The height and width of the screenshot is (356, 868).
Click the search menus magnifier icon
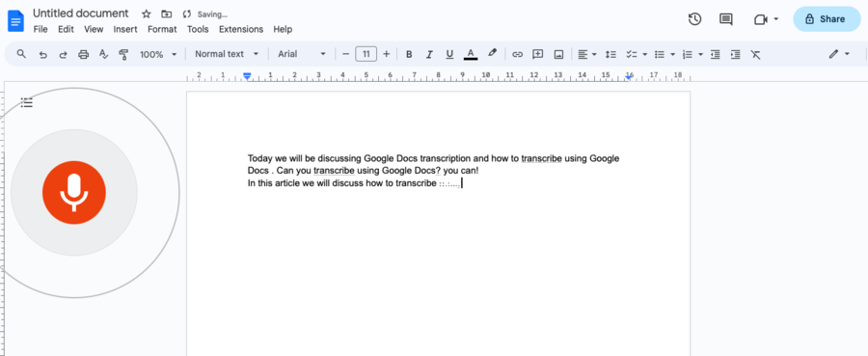(x=21, y=54)
